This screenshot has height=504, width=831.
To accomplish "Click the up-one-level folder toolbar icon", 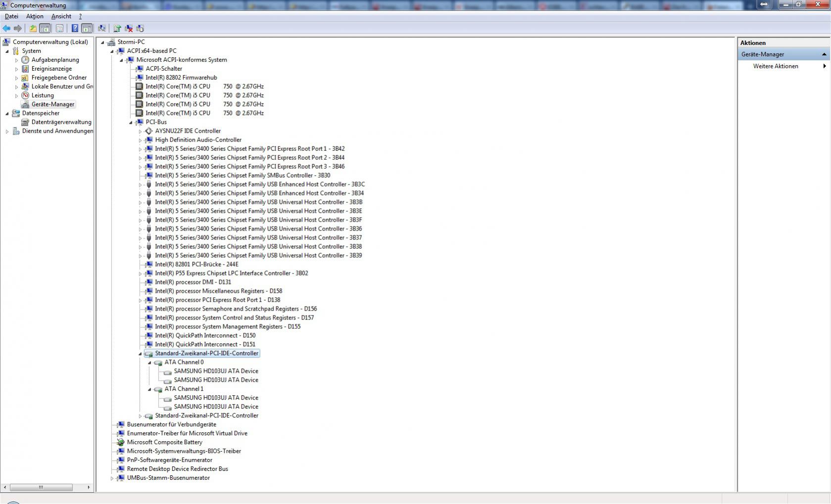I will pos(33,29).
